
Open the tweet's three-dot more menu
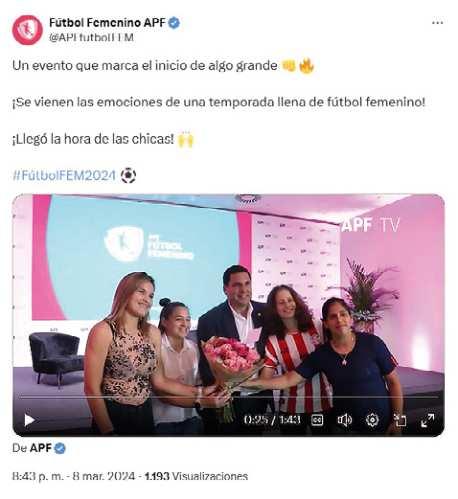click(437, 23)
